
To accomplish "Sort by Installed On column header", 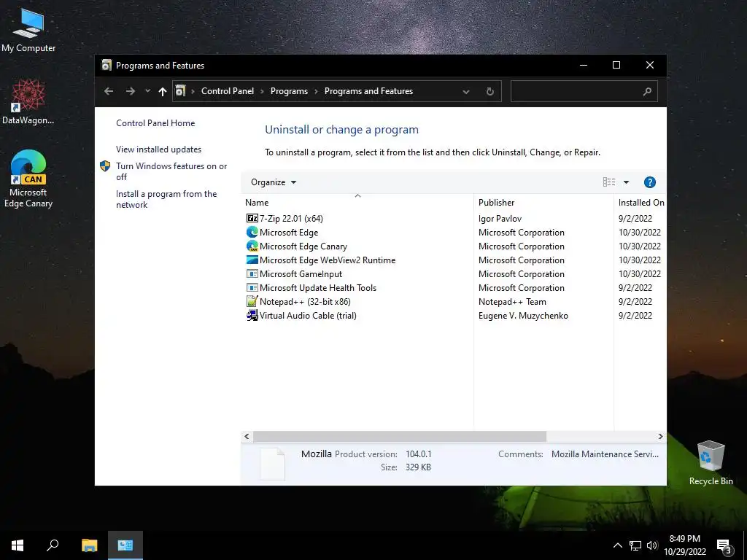I will pos(640,203).
